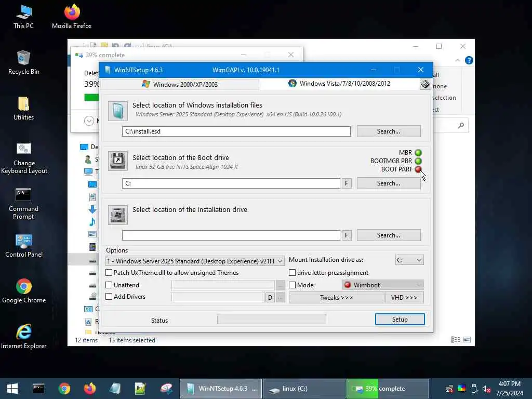Viewport: 532px width, 399px height.
Task: Click F button beside Boot drive field
Action: (347, 183)
